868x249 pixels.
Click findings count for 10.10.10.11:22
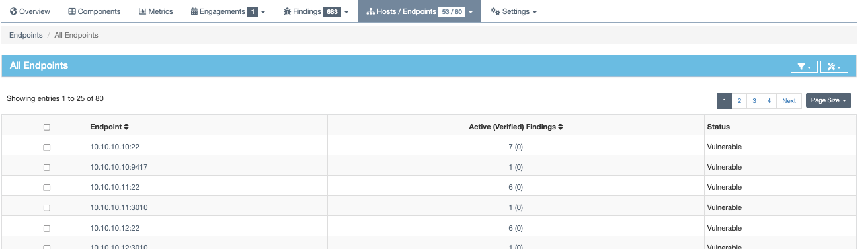(516, 187)
